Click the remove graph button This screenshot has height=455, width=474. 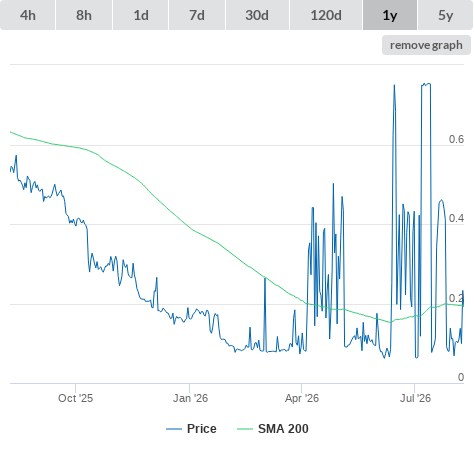[426, 45]
